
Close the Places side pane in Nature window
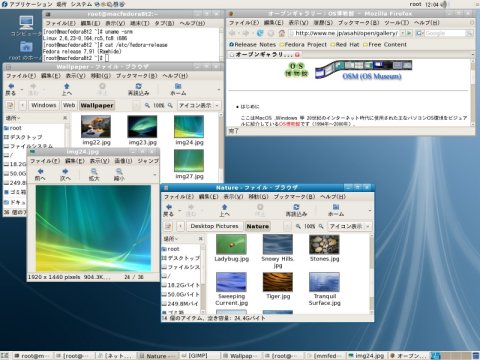tap(200, 238)
